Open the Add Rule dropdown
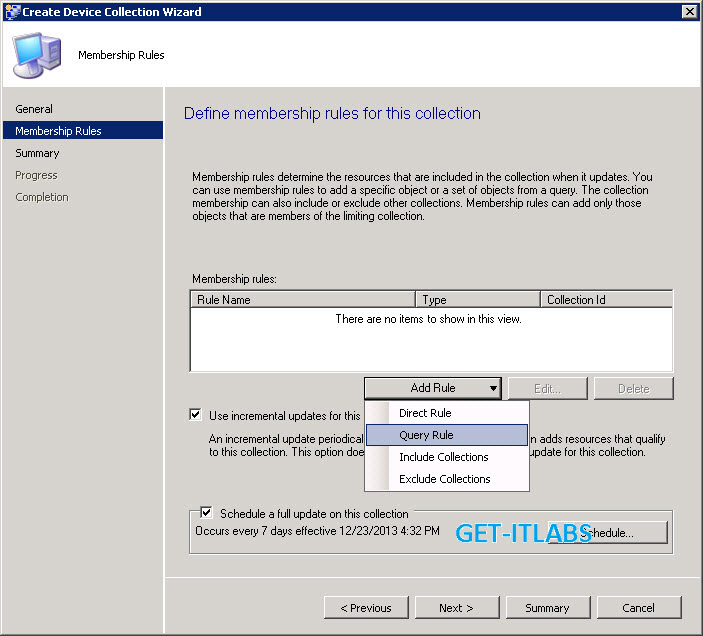The width and height of the screenshot is (703, 636). [x=433, y=388]
